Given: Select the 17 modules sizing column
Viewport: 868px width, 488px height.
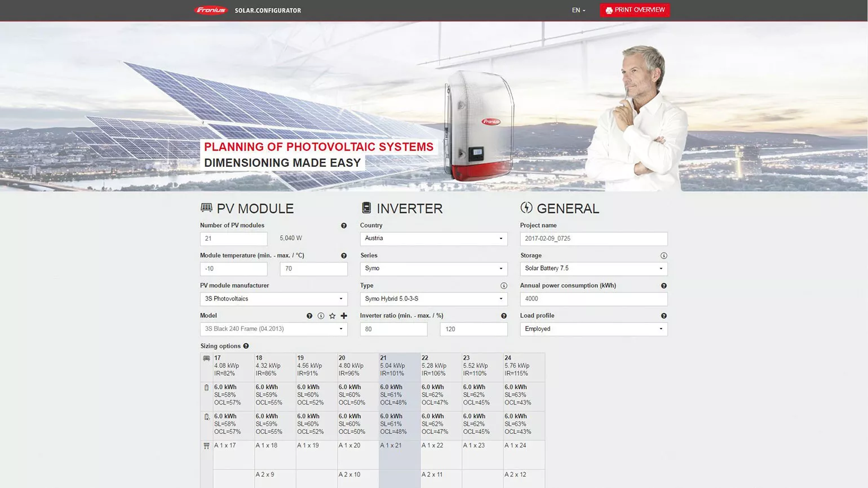Looking at the screenshot, I should [x=234, y=367].
